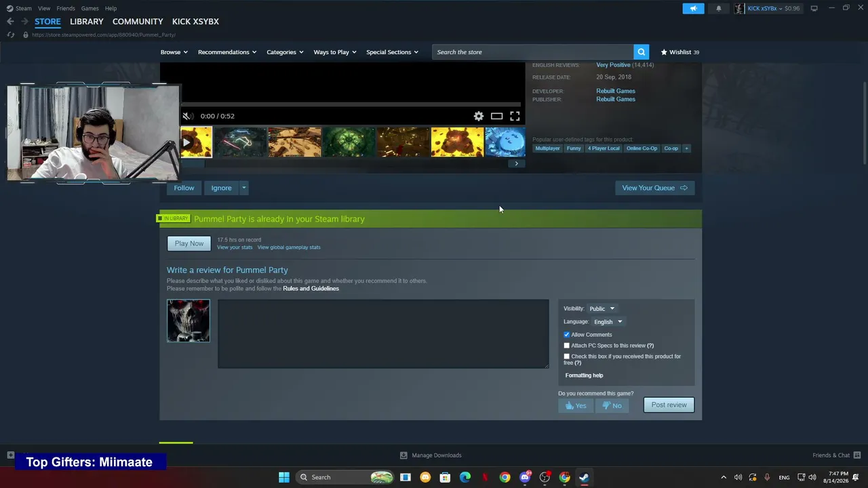868x488 pixels.
Task: Expand the Recommendations menu
Action: [x=227, y=52]
